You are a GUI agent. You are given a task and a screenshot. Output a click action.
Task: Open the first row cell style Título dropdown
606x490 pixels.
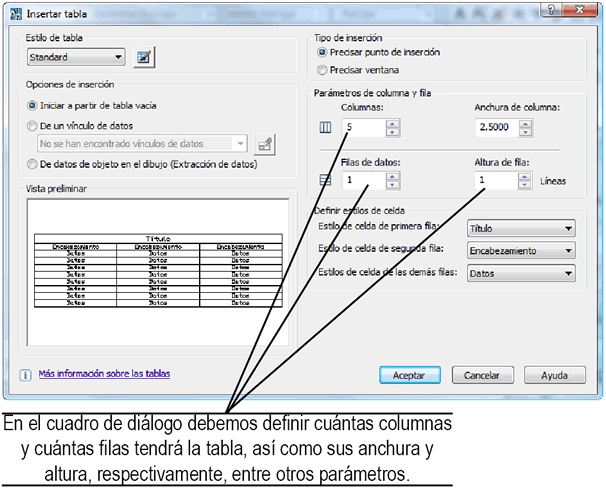(521, 228)
